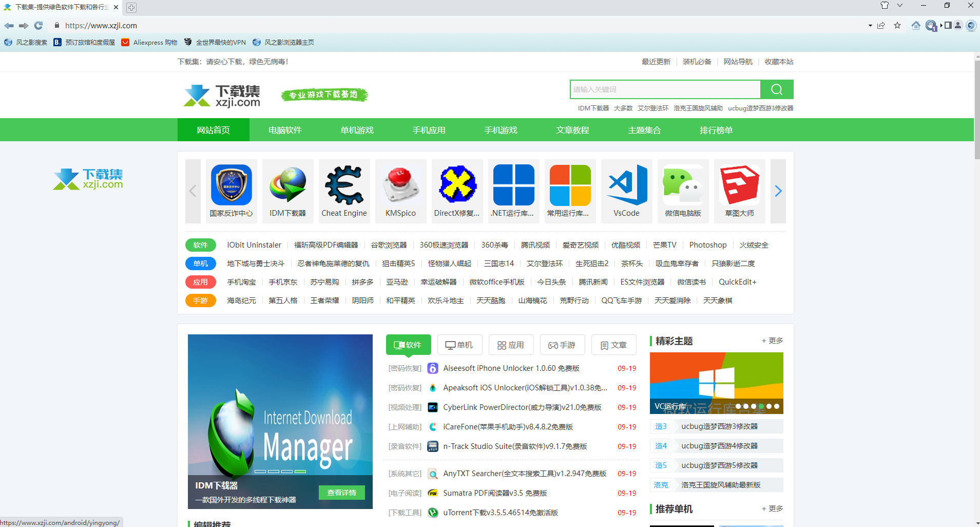Click the 国家反诈中心 app icon

point(232,185)
